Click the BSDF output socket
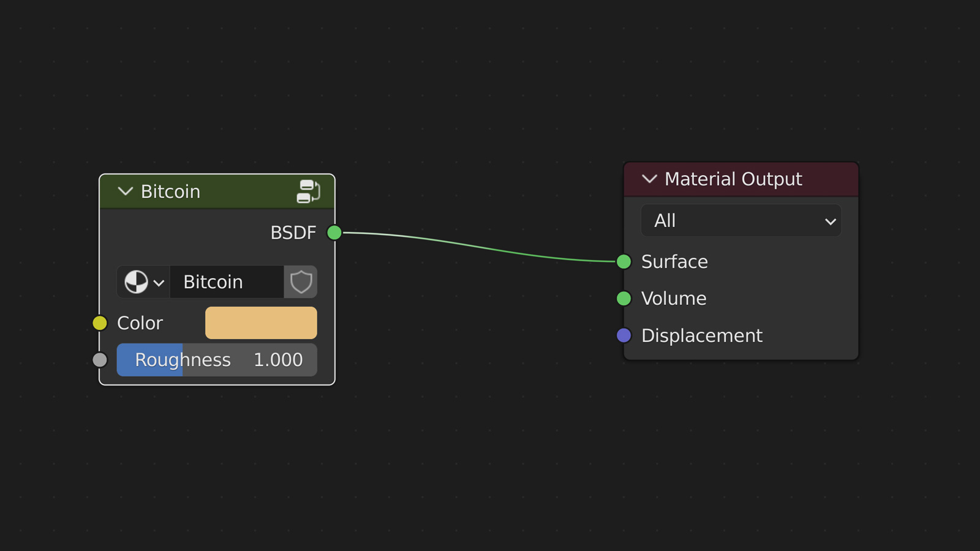980x551 pixels. 334,233
